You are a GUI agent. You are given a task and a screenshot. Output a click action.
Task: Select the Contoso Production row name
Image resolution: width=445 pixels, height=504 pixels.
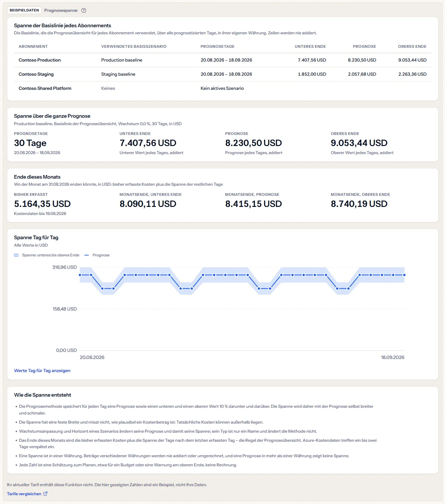(40, 60)
